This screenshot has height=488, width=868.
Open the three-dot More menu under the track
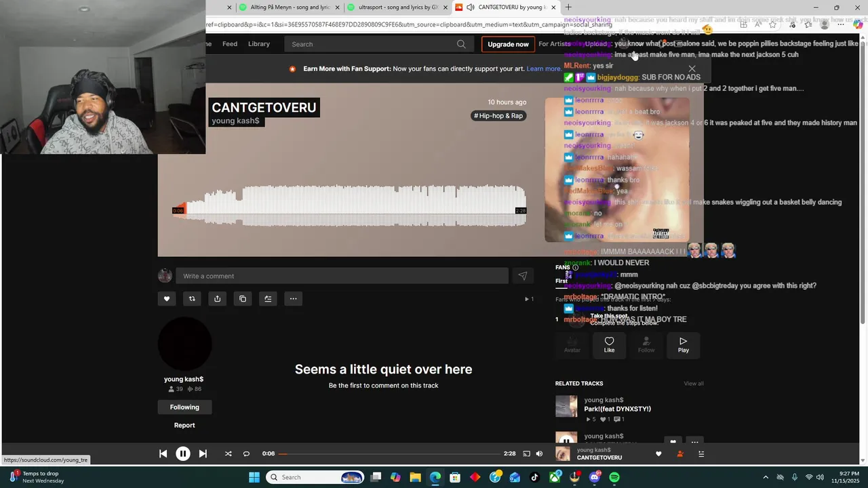point(293,298)
